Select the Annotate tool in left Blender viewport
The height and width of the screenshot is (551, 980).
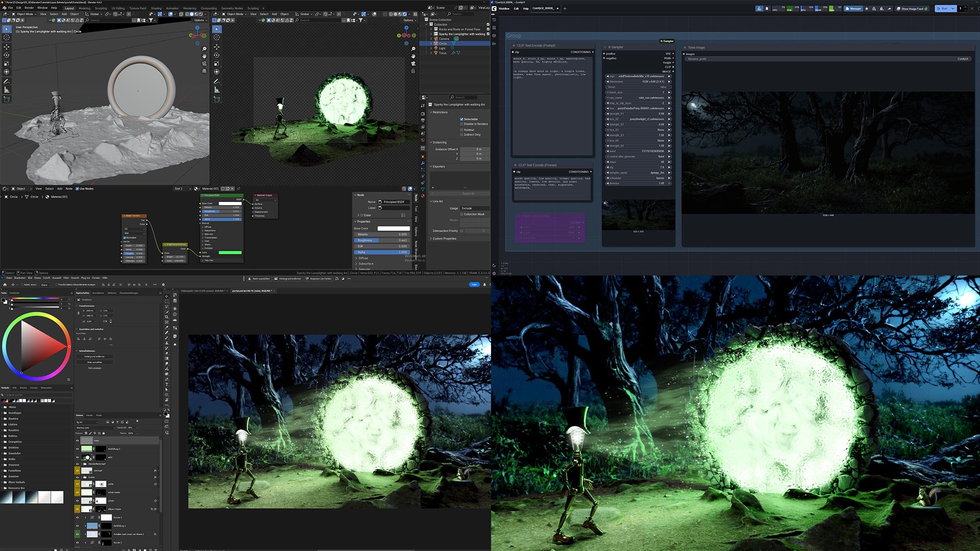pos(7,81)
